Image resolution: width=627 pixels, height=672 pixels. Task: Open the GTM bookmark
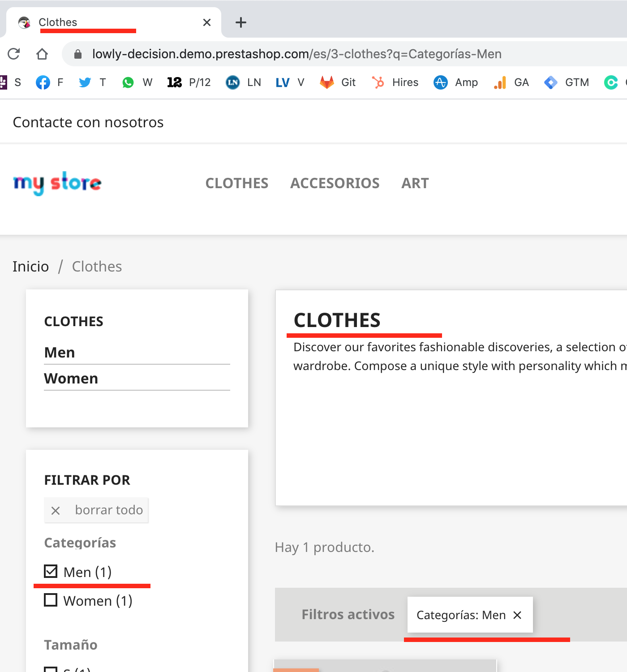click(x=550, y=82)
